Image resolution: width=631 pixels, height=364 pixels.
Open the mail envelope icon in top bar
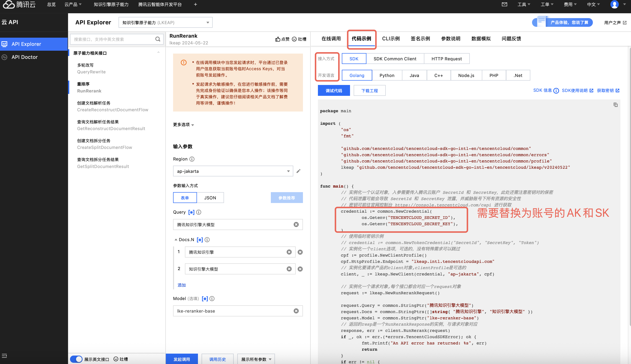click(504, 4)
